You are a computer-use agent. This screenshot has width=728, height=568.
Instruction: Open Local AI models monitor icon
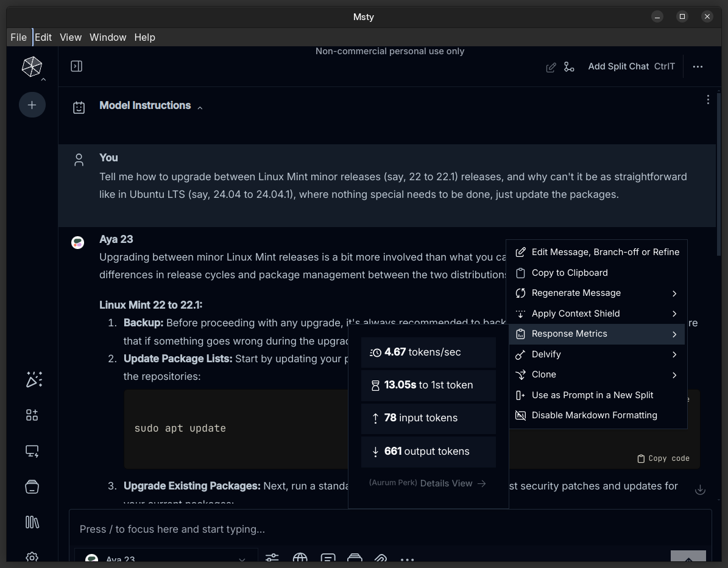coord(32,451)
